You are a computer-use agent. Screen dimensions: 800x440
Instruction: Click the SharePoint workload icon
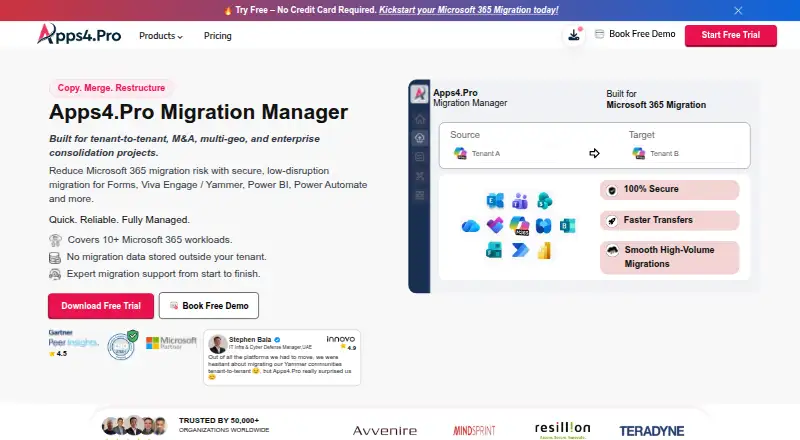point(544,201)
